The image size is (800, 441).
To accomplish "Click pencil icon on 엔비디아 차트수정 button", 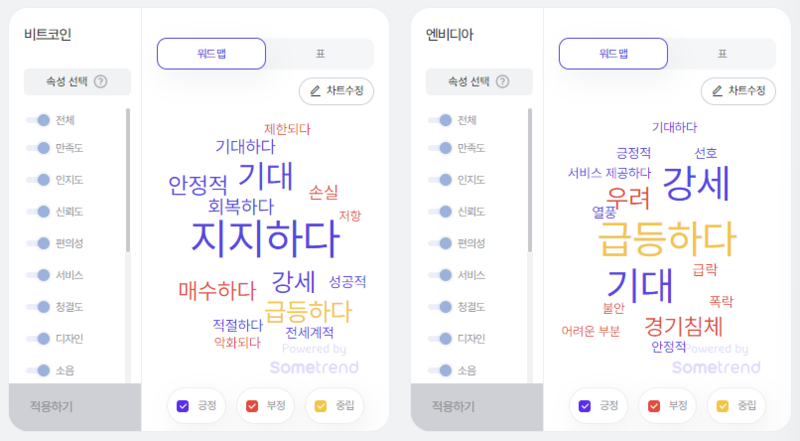I will point(717,91).
